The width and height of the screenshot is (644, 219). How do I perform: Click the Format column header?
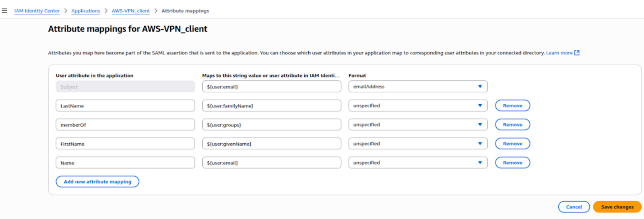(357, 75)
